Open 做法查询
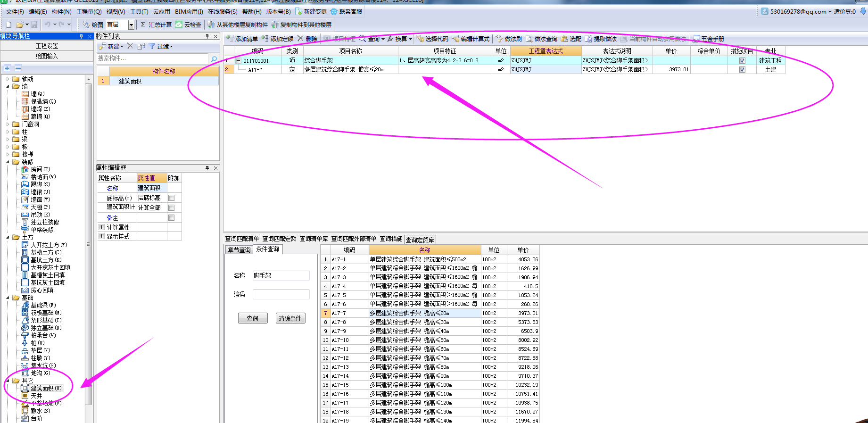This screenshot has width=868, height=423. pyautogui.click(x=542, y=39)
